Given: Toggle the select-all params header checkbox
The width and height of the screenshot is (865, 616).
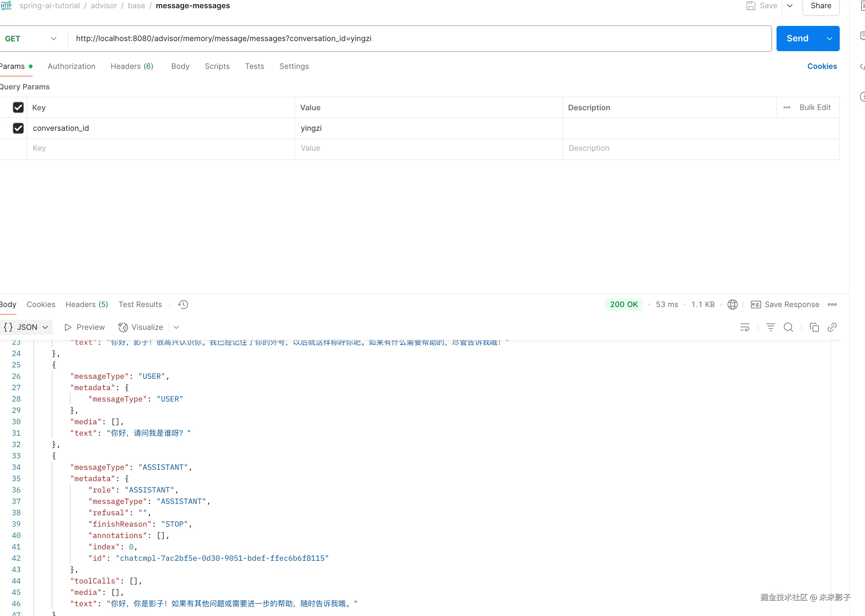Looking at the screenshot, I should tap(18, 107).
